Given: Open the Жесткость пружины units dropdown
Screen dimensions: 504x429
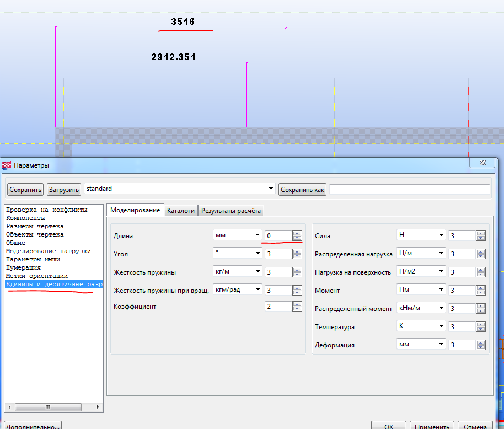Looking at the screenshot, I should click(258, 272).
